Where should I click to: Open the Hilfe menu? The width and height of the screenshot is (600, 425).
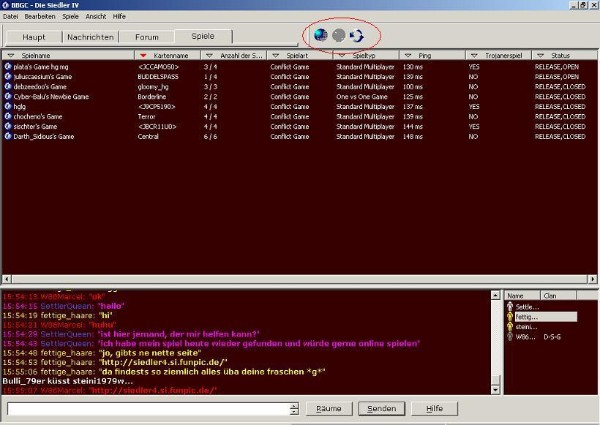click(x=119, y=16)
